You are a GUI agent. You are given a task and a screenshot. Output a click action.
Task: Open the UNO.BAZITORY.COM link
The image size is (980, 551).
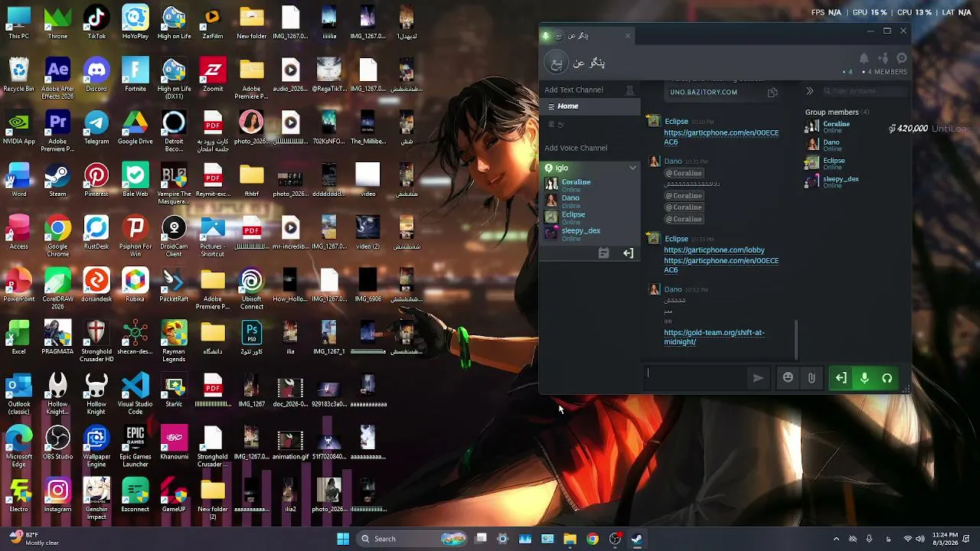[x=704, y=93]
